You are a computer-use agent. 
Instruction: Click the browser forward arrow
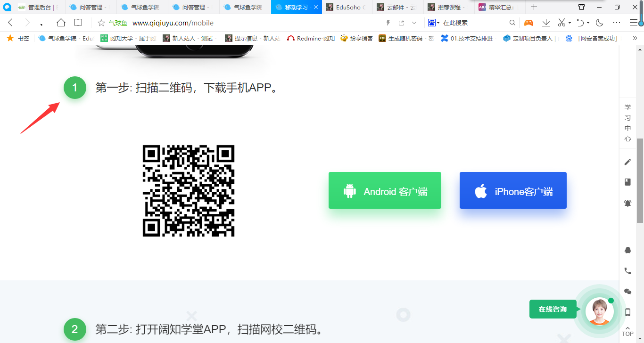click(x=27, y=23)
